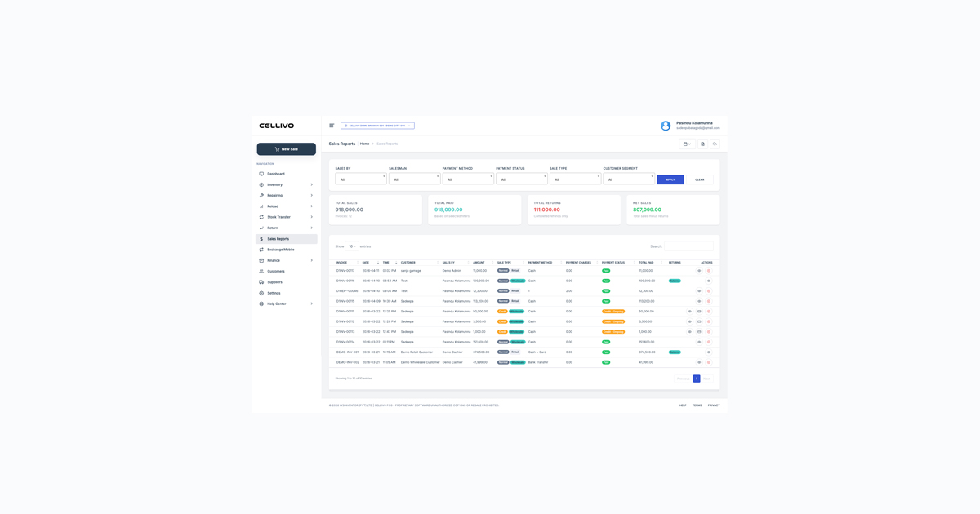This screenshot has width=980, height=514.
Task: Sort table by Amount column header
Action: 482,263
